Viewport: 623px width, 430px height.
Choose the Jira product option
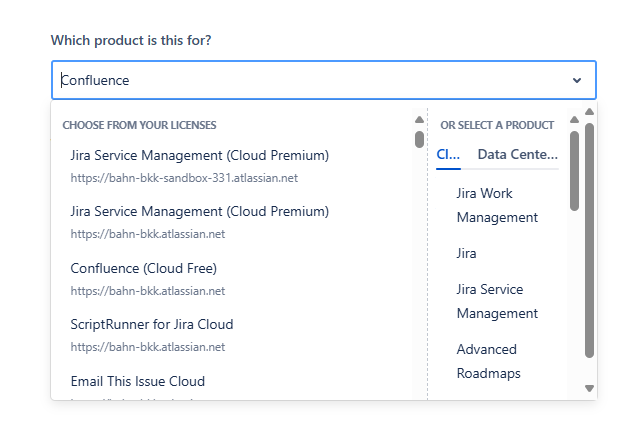coord(466,253)
